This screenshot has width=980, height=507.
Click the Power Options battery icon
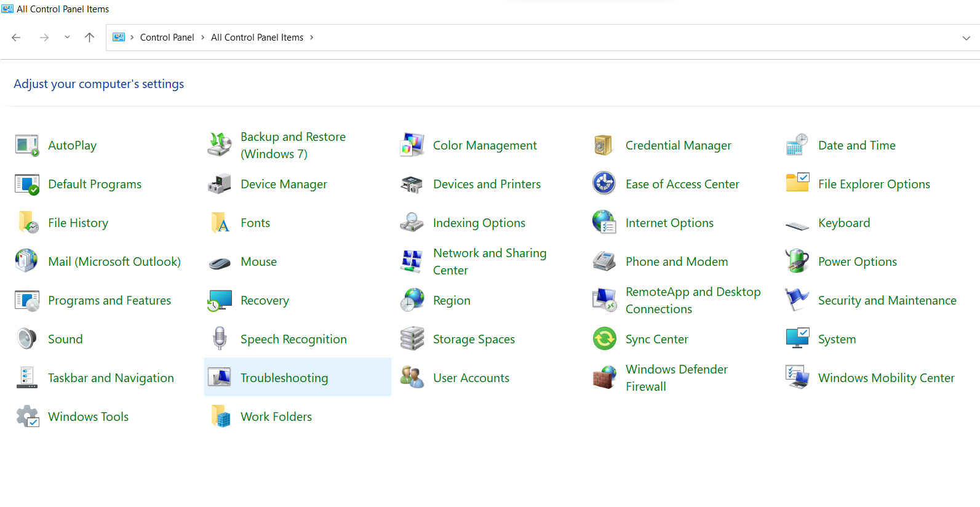pos(797,261)
